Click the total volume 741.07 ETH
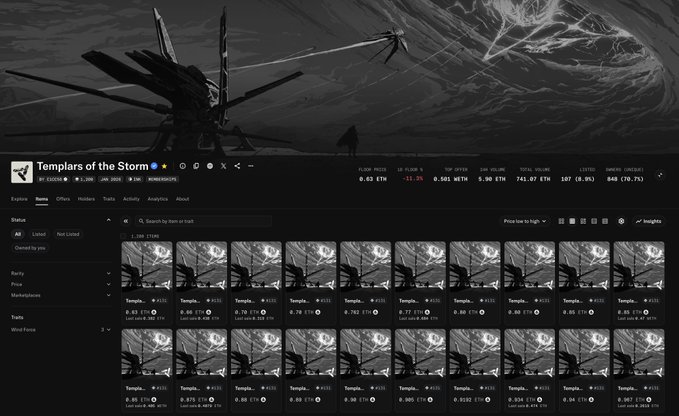Screen dimensions: 679x416 click(x=533, y=179)
